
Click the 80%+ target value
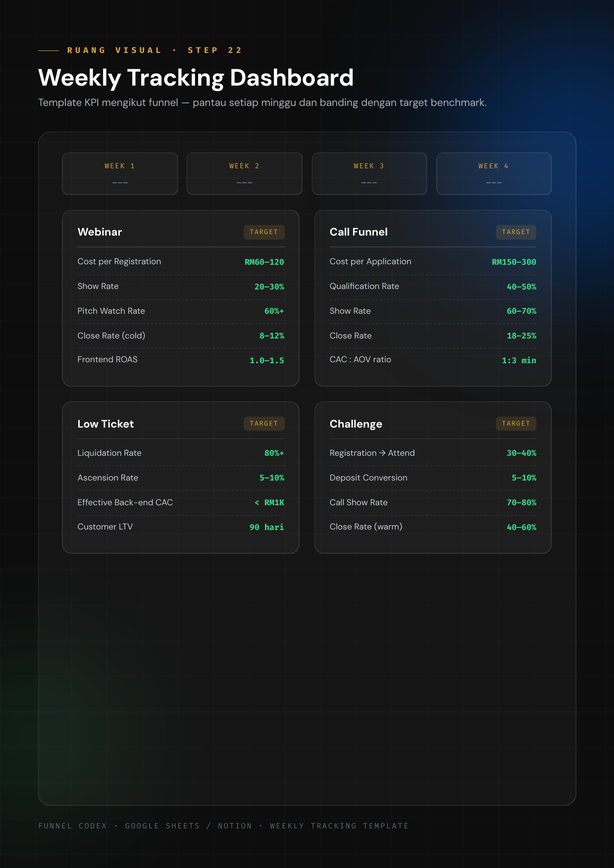click(x=274, y=453)
